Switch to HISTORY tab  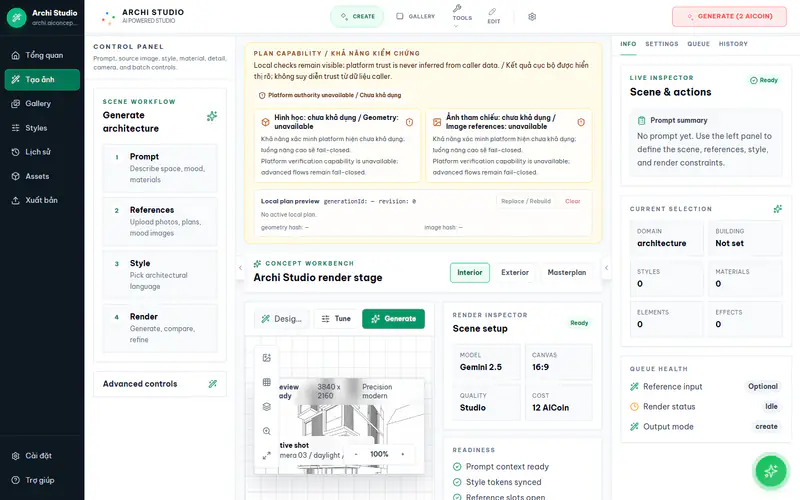[733, 44]
